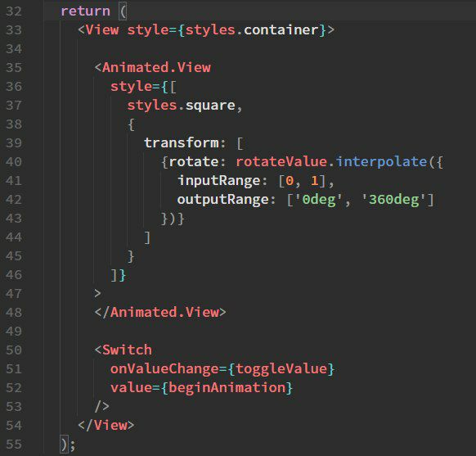
Task: Place cursor on opening 'Animated.View' tag
Action: point(156,67)
